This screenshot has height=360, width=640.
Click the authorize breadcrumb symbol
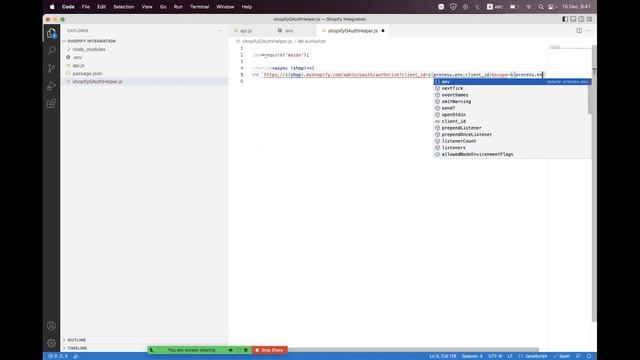point(312,41)
